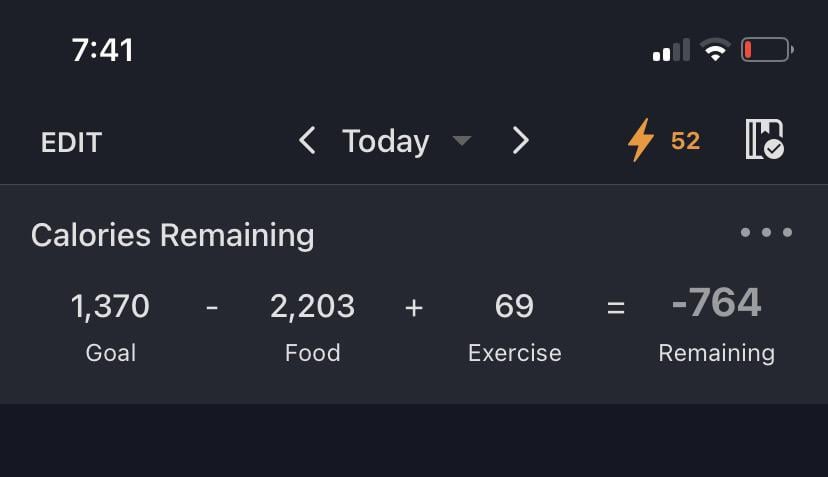Open the diary complete checkmark icon
Screen dimensions: 828x477
pyautogui.click(x=764, y=140)
